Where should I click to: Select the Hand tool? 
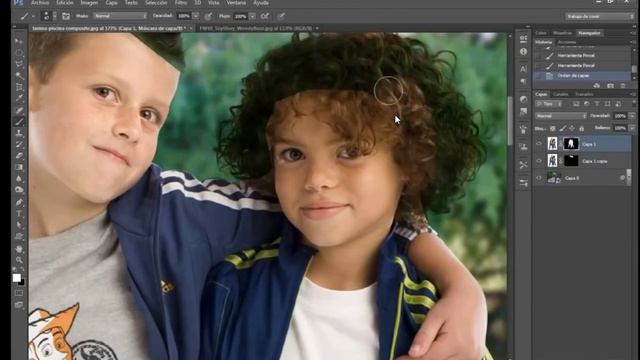pyautogui.click(x=19, y=249)
